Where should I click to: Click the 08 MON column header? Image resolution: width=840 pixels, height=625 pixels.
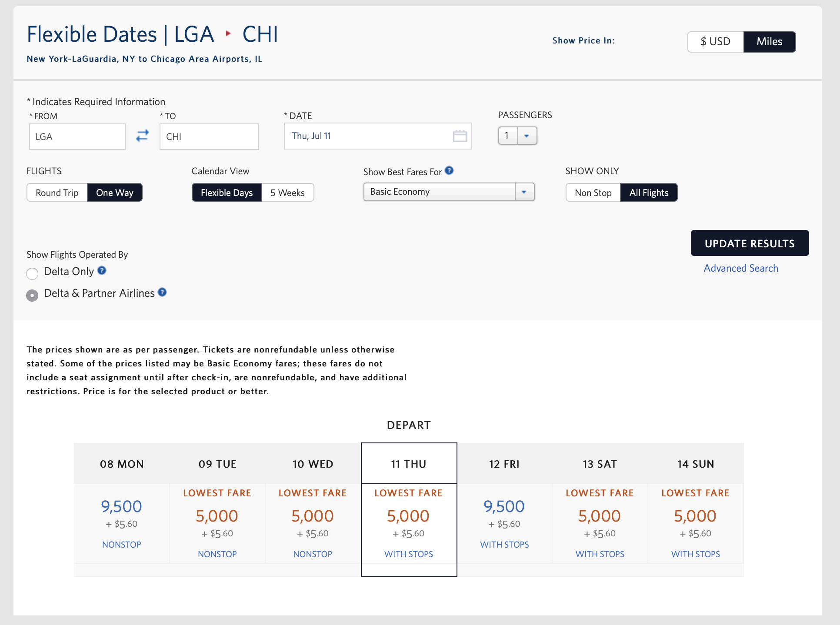[x=122, y=464]
